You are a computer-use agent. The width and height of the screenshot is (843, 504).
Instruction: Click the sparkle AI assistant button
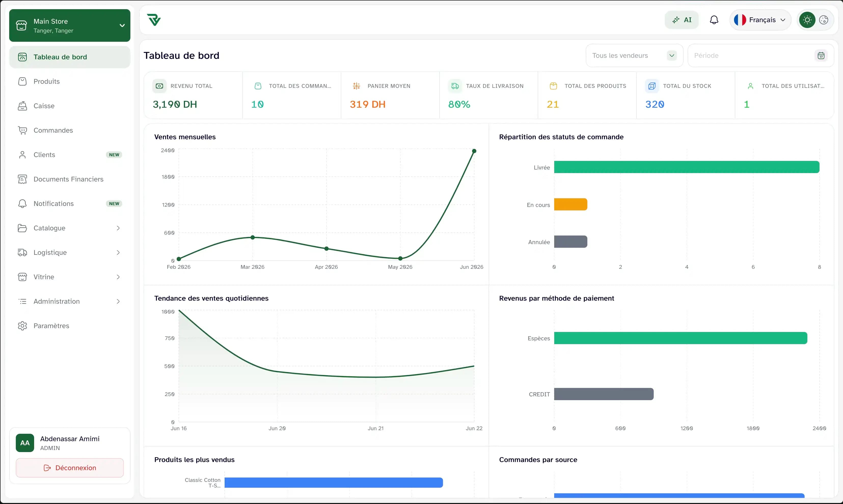682,20
